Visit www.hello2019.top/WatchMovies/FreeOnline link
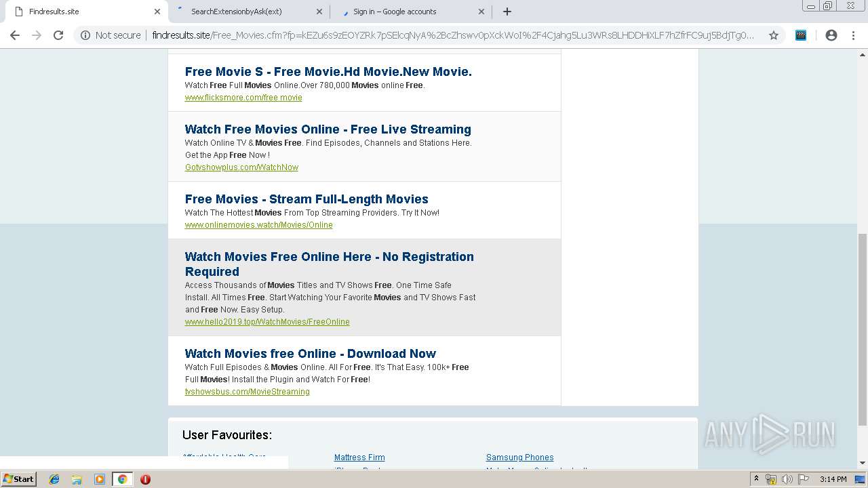Screen dimensions: 868x488 267,322
